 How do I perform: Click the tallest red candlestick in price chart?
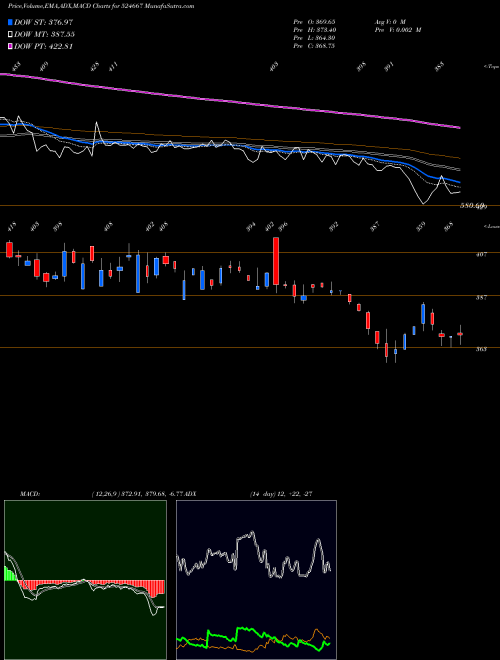[276, 261]
